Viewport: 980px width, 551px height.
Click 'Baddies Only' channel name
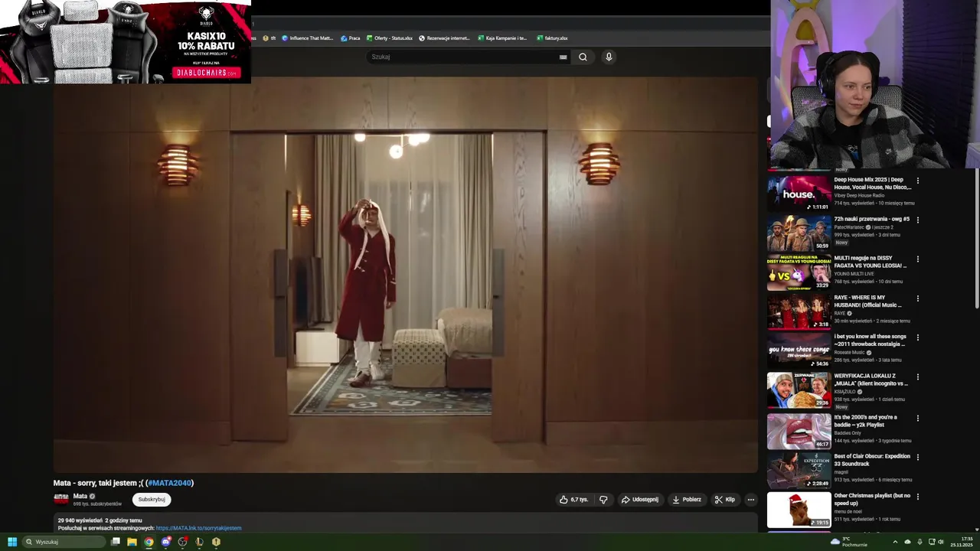click(848, 433)
